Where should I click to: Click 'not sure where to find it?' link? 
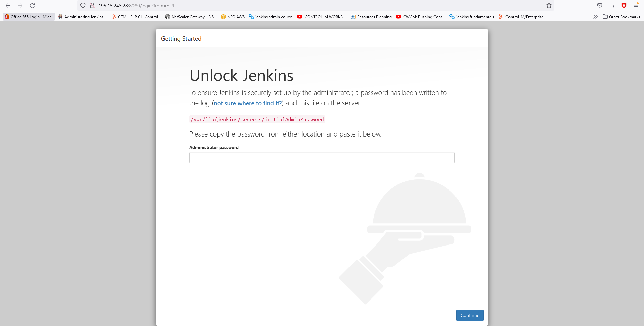[248, 103]
